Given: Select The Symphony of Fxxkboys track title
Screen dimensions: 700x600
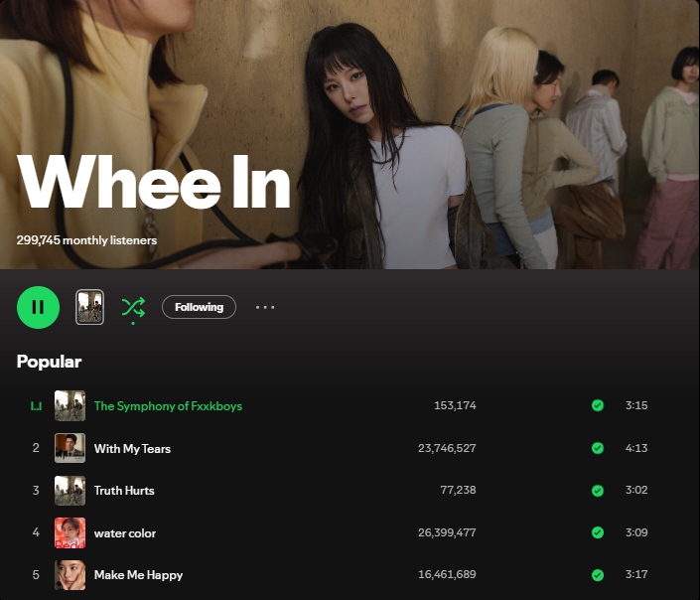Looking at the screenshot, I should point(169,406).
